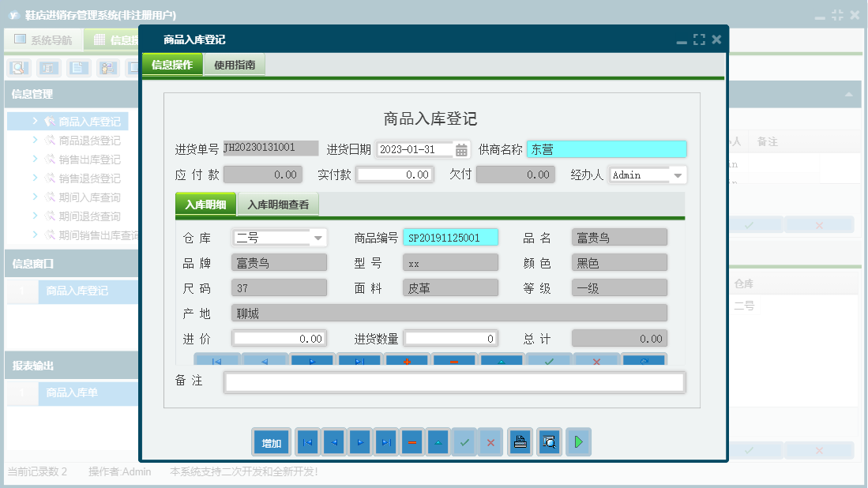The height and width of the screenshot is (488, 868).
Task: Click inside the 备注 remarks input field
Action: point(454,382)
